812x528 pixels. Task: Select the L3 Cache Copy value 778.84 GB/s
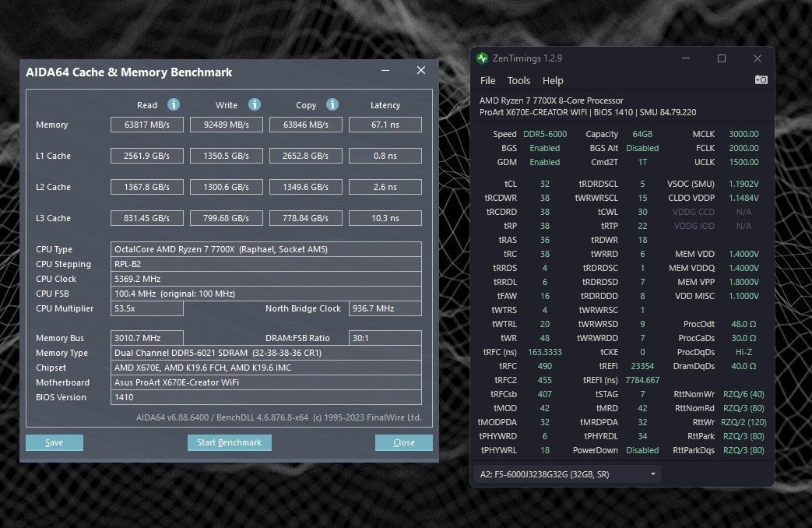click(x=305, y=218)
